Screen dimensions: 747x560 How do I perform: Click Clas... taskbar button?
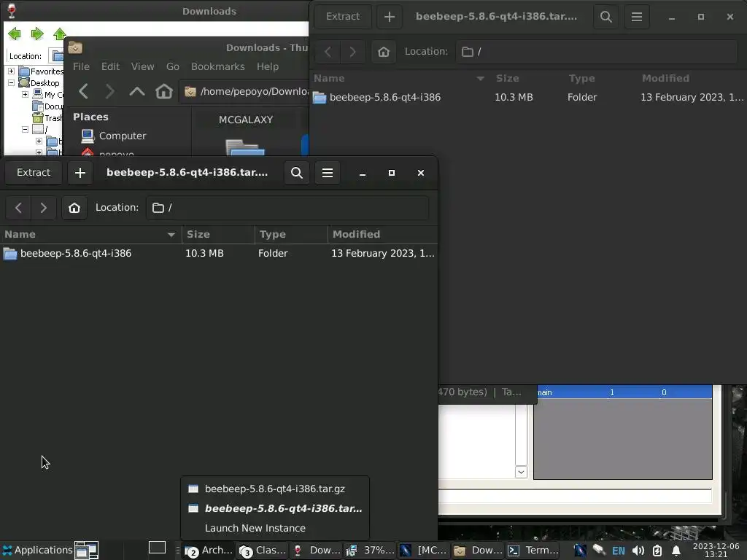pyautogui.click(x=263, y=550)
